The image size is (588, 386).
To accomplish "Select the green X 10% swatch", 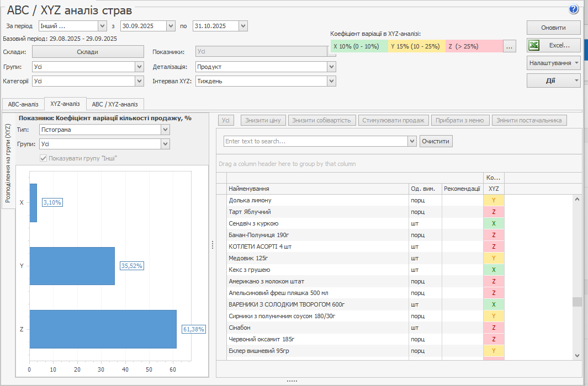I will [359, 47].
